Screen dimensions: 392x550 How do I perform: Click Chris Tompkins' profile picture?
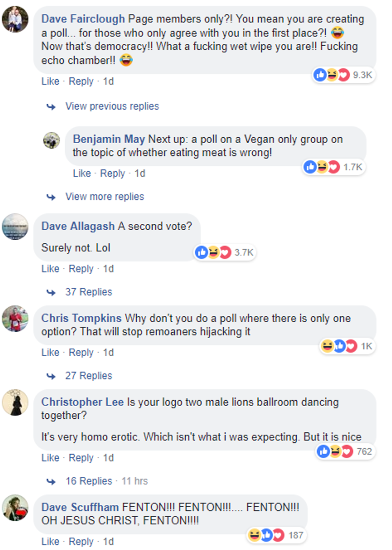click(x=15, y=319)
